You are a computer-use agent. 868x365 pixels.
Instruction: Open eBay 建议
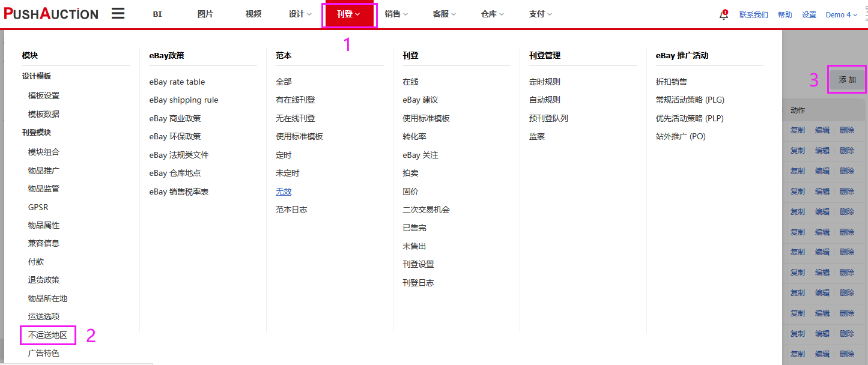[x=420, y=100]
